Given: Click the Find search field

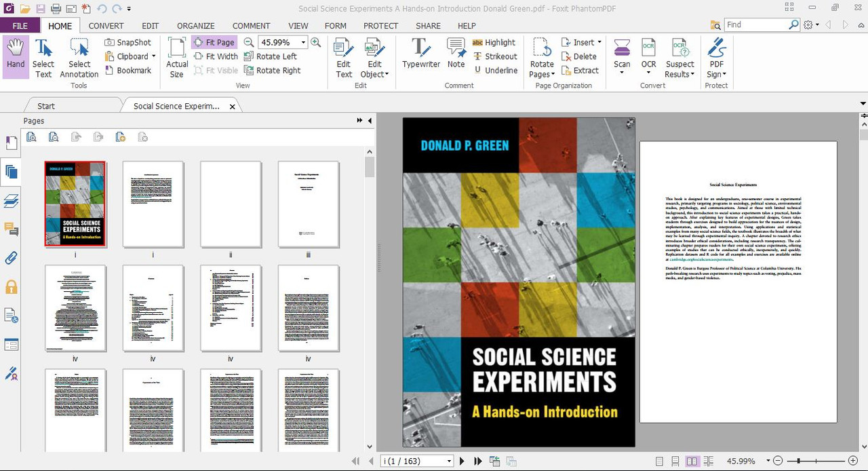Looking at the screenshot, I should tap(755, 24).
